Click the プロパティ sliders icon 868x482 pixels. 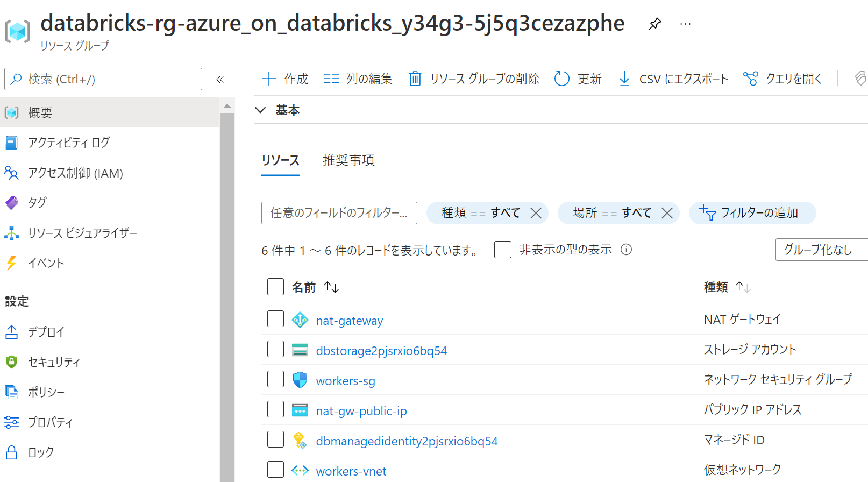(x=11, y=422)
